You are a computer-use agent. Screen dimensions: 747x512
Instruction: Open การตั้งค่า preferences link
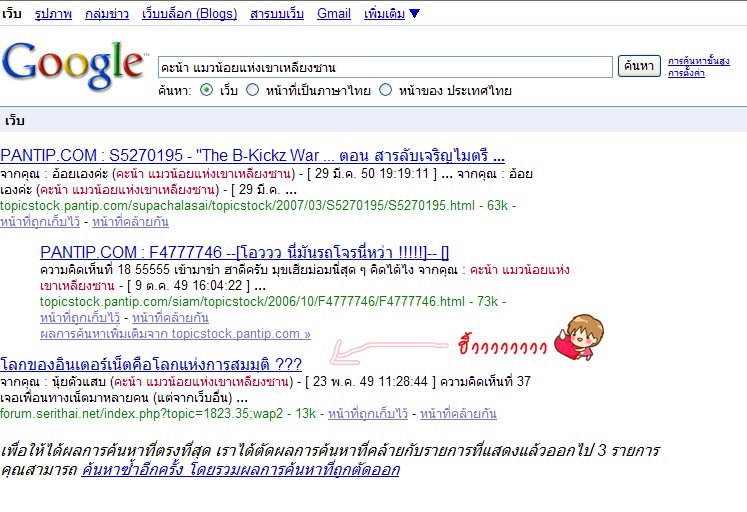[x=686, y=73]
